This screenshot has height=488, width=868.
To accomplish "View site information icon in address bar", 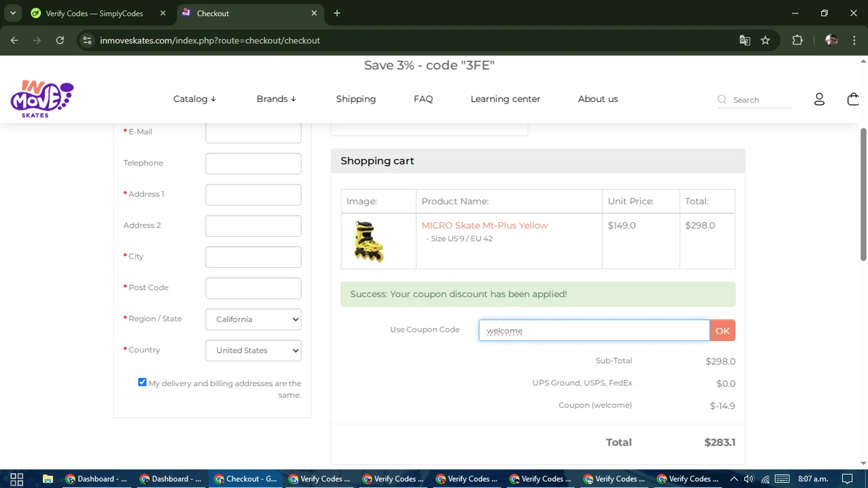I will click(x=87, y=41).
